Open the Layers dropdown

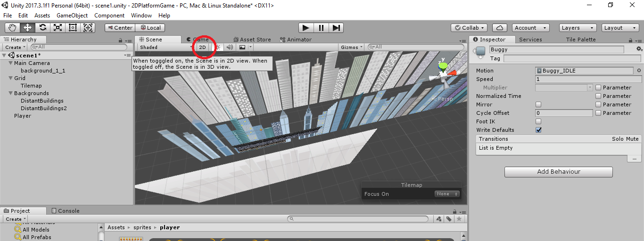click(577, 28)
